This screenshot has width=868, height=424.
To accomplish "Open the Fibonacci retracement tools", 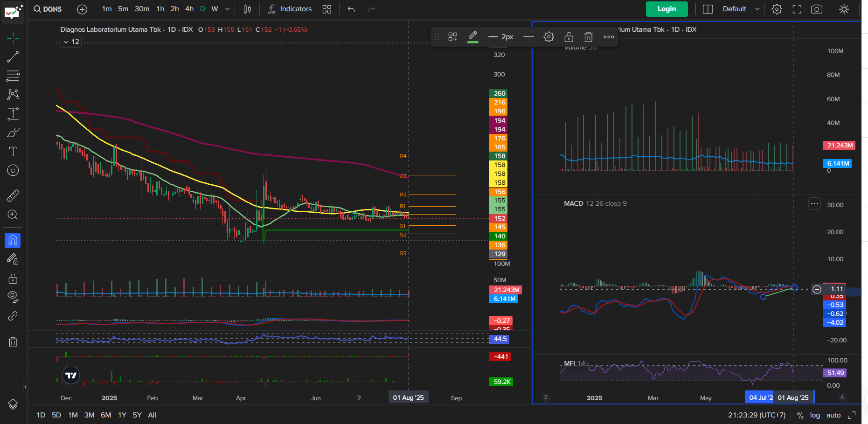I will [13, 76].
